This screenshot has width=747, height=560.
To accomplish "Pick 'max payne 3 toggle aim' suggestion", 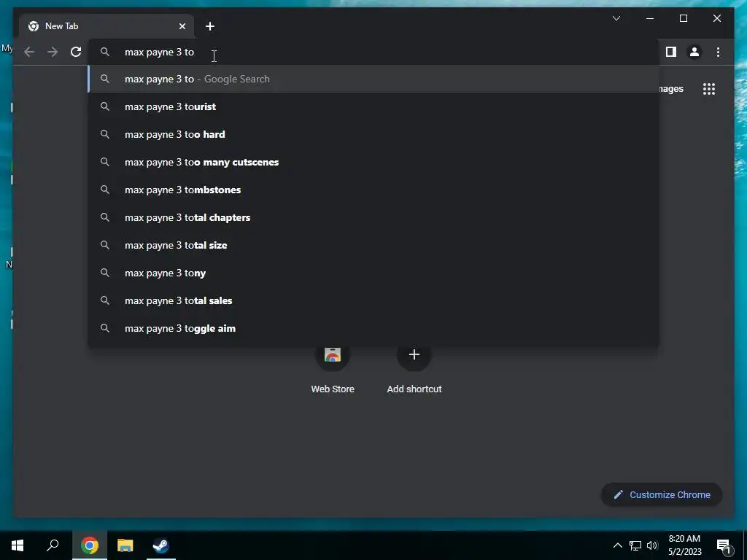I will tap(374, 328).
